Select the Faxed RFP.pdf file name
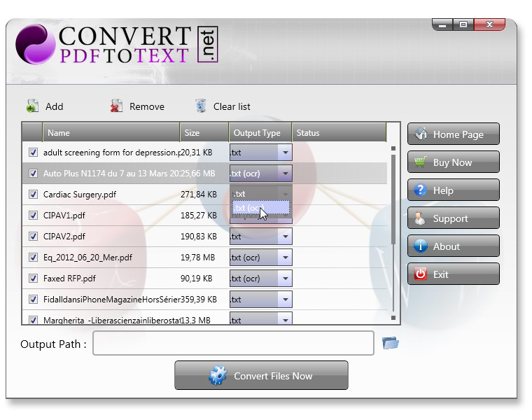 point(69,279)
